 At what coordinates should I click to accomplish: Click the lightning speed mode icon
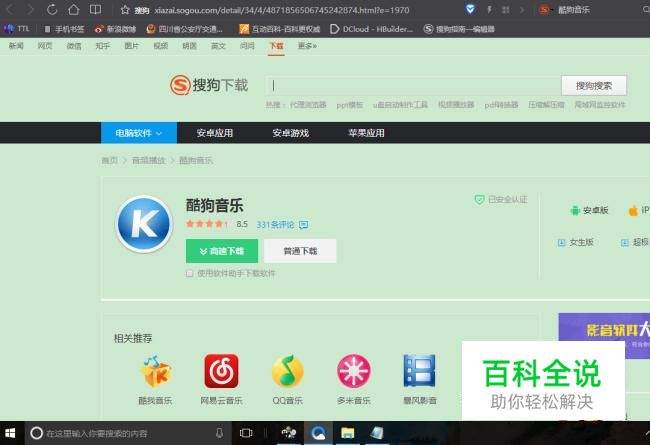tap(489, 9)
